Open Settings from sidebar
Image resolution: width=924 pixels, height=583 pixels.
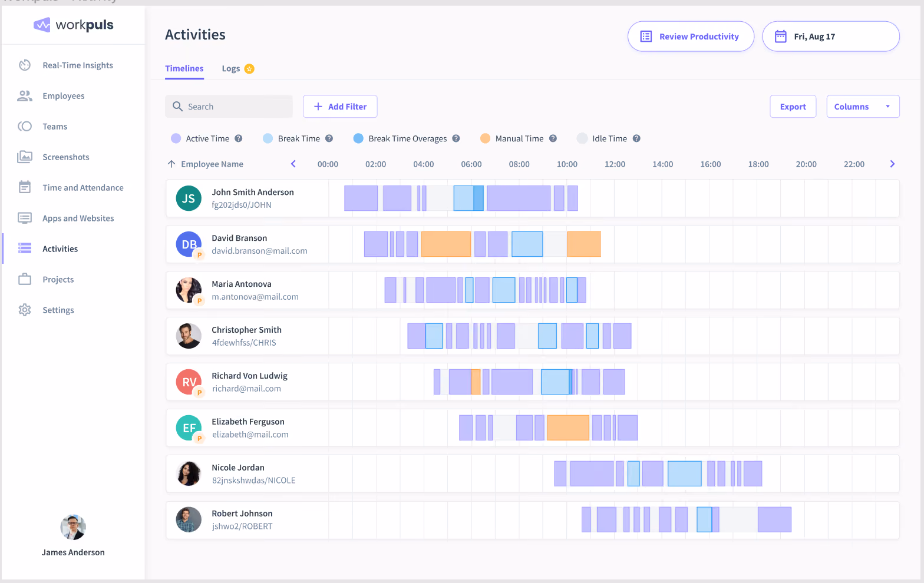point(58,310)
